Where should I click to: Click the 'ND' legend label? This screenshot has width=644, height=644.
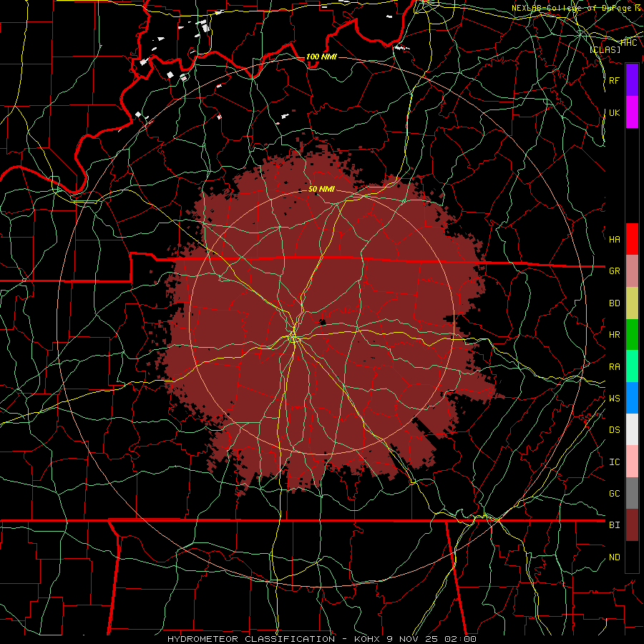pyautogui.click(x=614, y=557)
